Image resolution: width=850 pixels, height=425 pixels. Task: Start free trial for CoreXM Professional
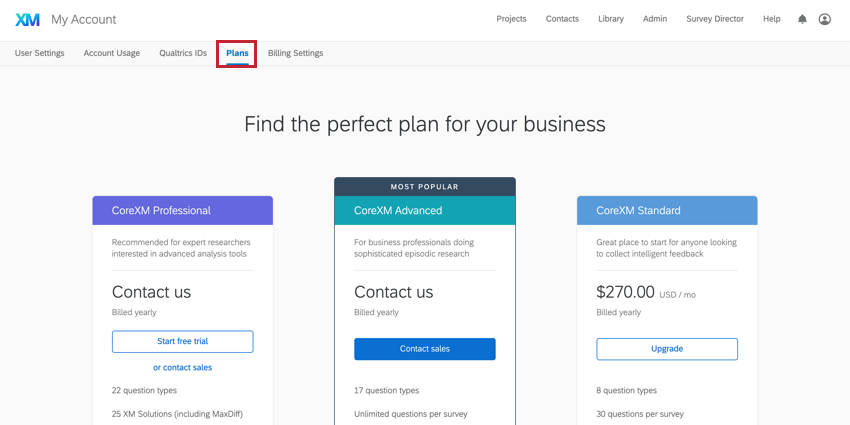point(183,342)
